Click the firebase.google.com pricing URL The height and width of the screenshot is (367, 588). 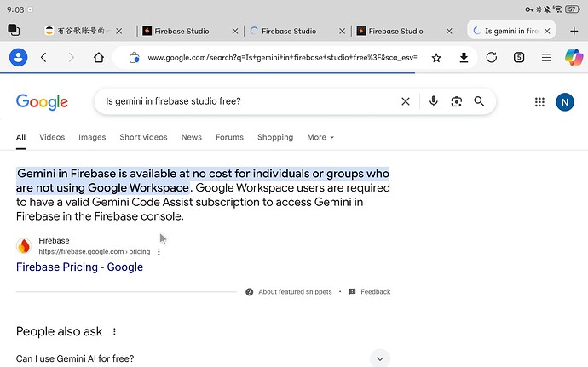pos(94,251)
